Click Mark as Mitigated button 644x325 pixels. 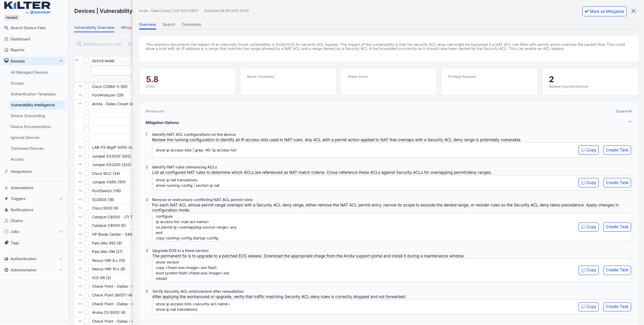(604, 11)
